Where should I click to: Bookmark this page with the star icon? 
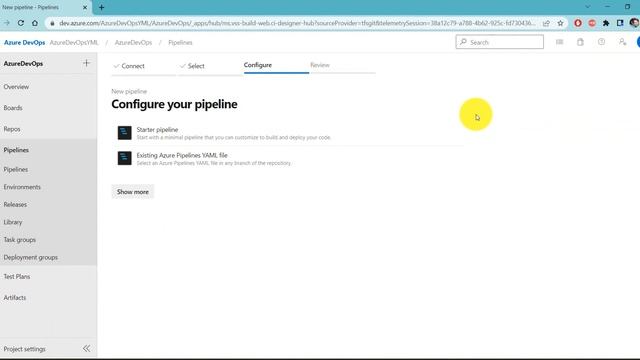point(560,23)
